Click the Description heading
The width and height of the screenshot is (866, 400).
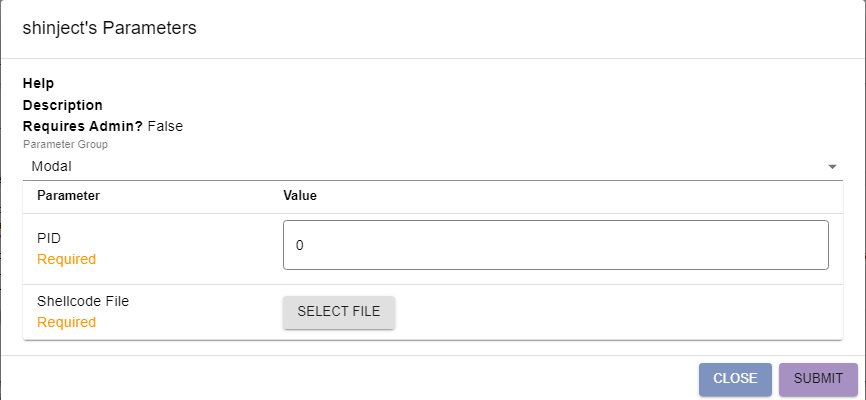coord(62,105)
